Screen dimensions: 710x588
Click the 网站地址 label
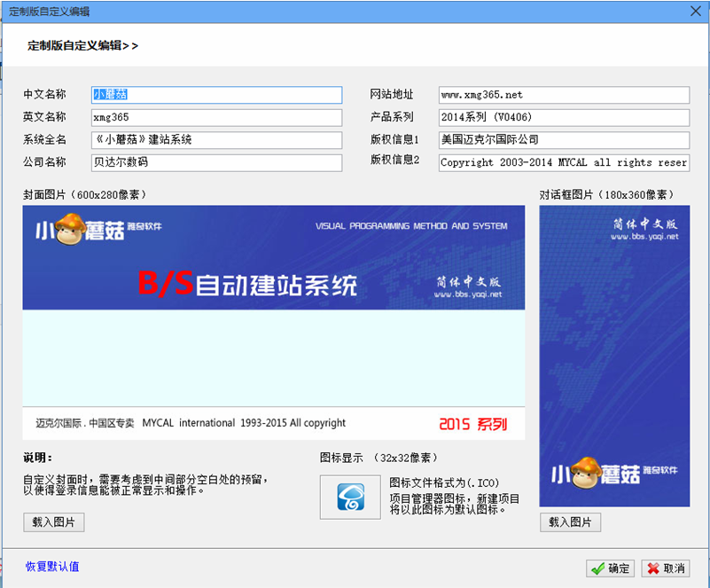(392, 94)
